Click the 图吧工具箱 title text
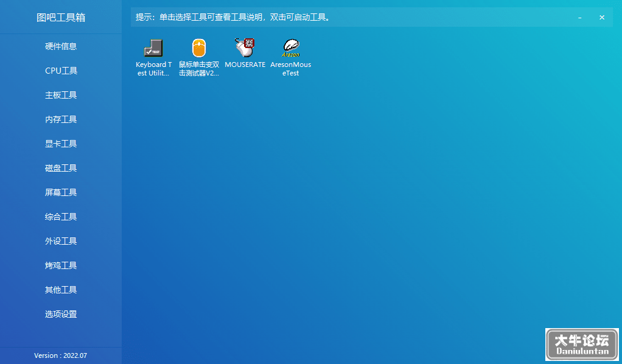The width and height of the screenshot is (622, 364). point(61,18)
